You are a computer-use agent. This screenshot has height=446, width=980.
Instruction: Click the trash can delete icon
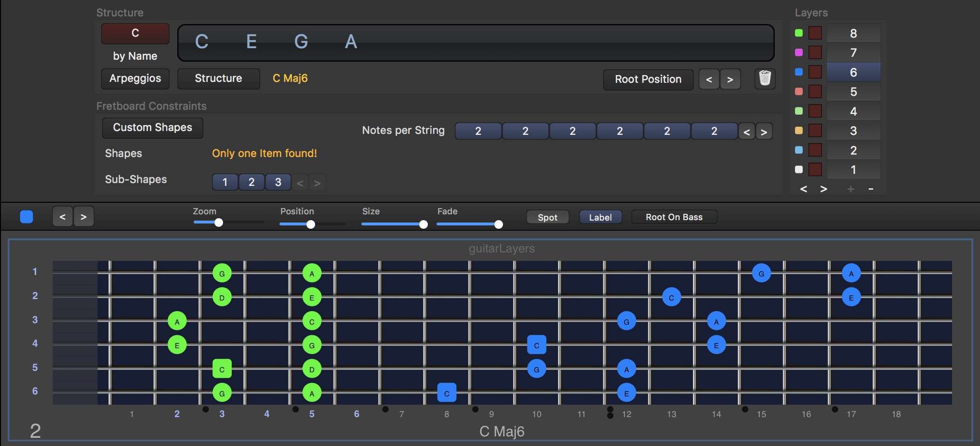point(765,79)
